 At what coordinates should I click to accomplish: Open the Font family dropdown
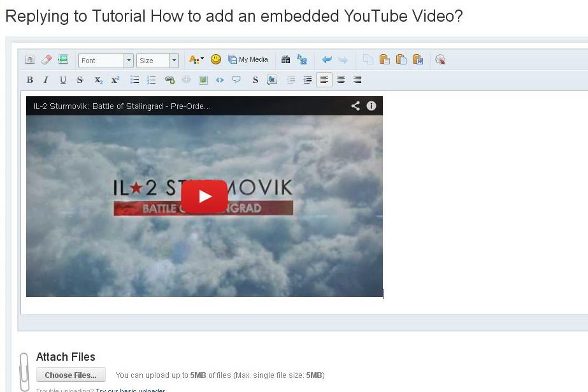[105, 60]
